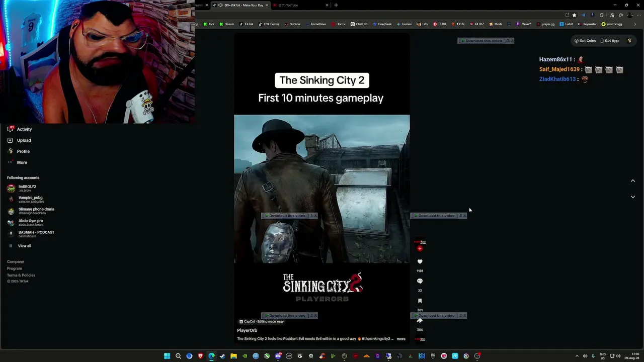Click View all following accounts

[x=20, y=246]
